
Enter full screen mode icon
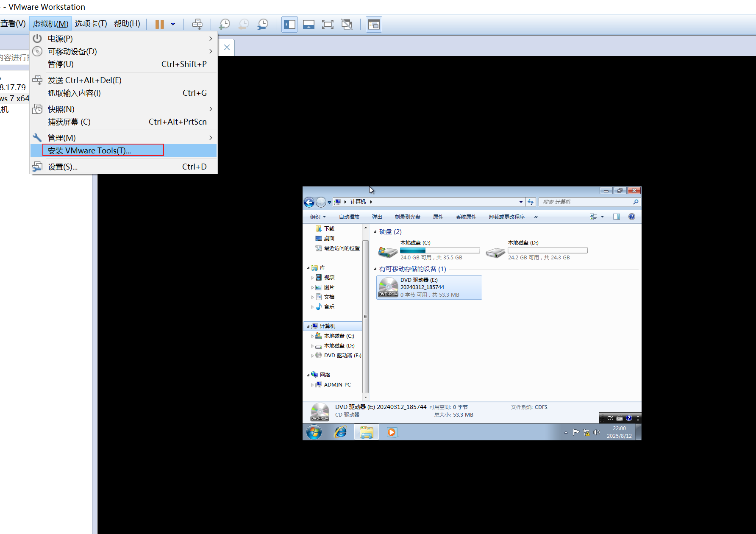pyautogui.click(x=328, y=24)
